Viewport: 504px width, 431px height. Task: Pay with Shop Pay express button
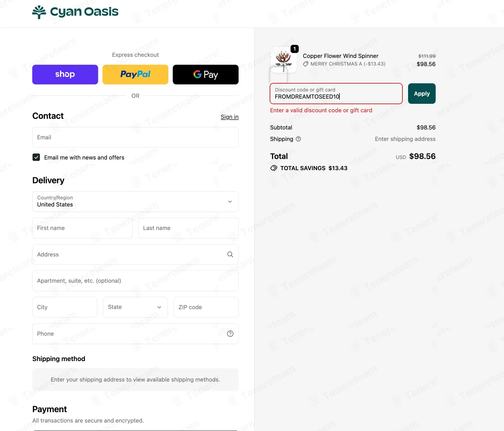click(x=65, y=75)
